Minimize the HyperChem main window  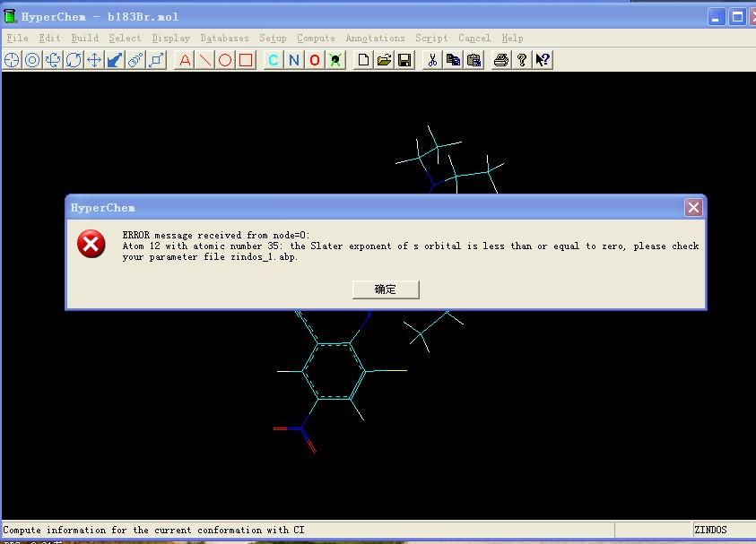coord(717,17)
